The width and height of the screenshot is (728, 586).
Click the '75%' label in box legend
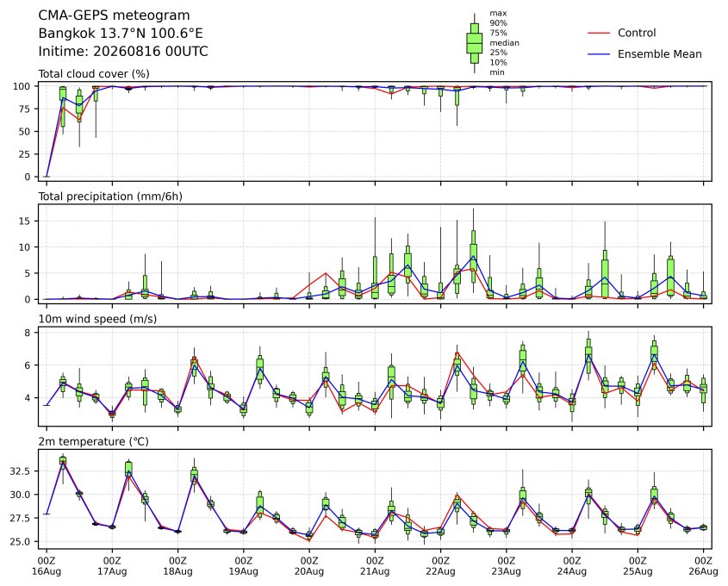[498, 33]
